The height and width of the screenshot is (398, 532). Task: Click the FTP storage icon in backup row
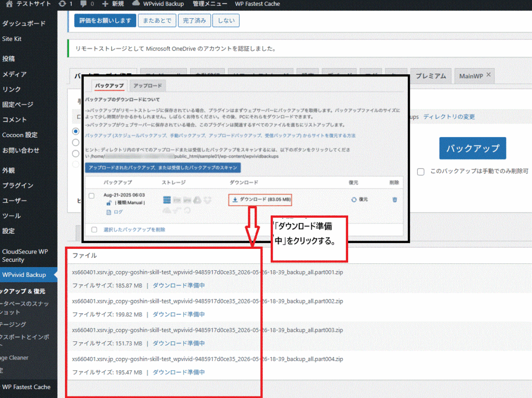click(177, 200)
